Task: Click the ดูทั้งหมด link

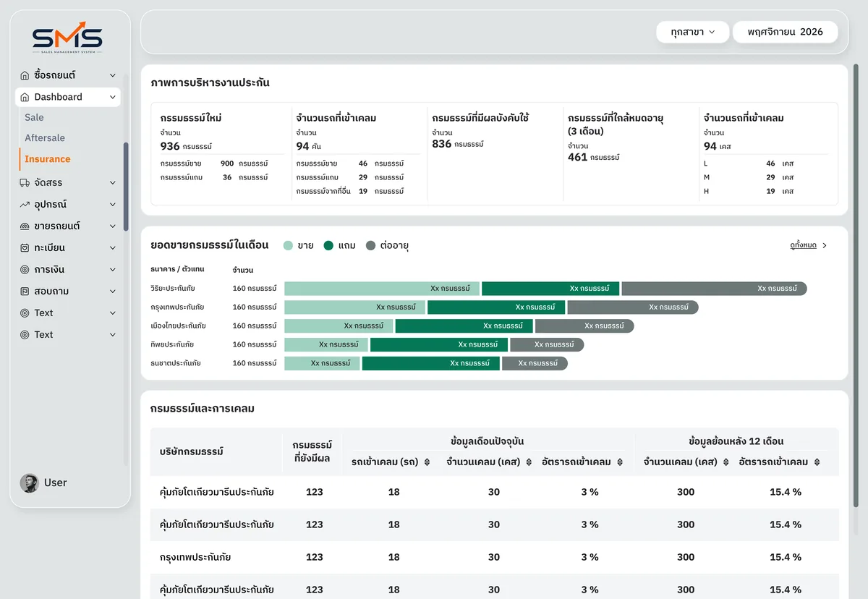Action: click(x=803, y=246)
